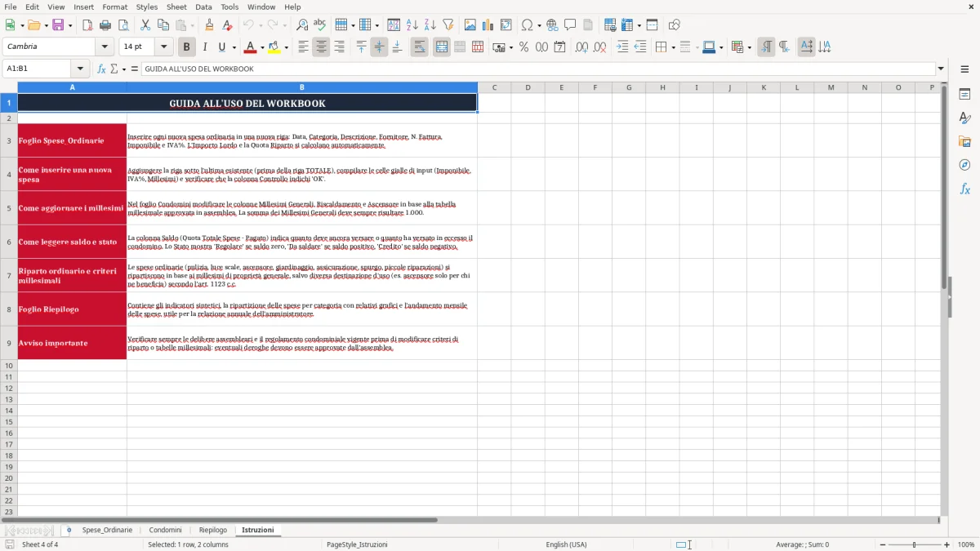Export directly as PDF
This screenshot has width=980, height=551.
[87, 25]
